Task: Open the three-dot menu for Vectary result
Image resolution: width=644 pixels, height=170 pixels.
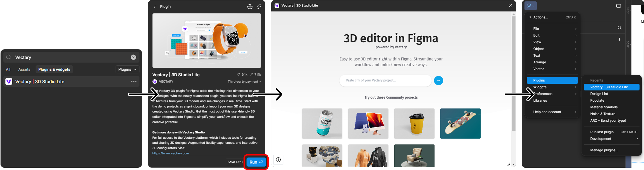Action: point(134,82)
